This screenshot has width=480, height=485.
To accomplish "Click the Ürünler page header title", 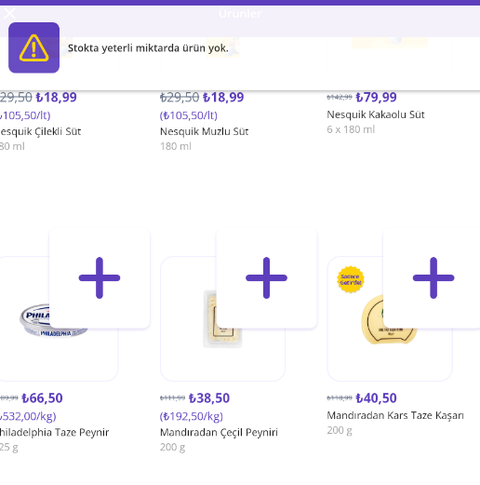I will coord(240,14).
